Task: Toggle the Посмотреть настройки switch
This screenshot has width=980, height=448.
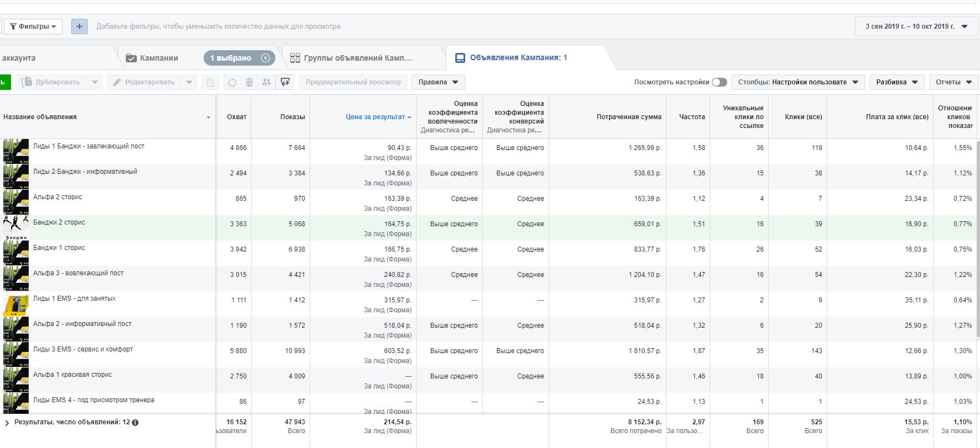Action: pos(719,82)
